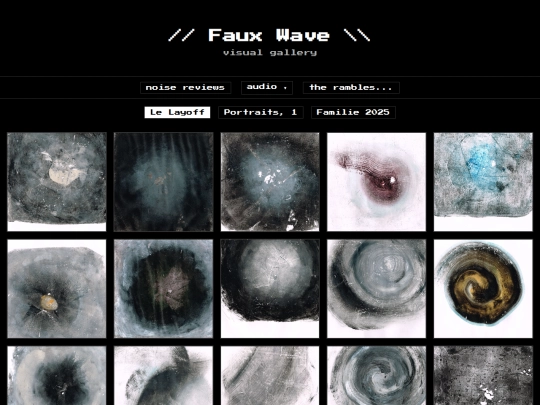Open dark ring with pink center artwork

[x=164, y=289]
